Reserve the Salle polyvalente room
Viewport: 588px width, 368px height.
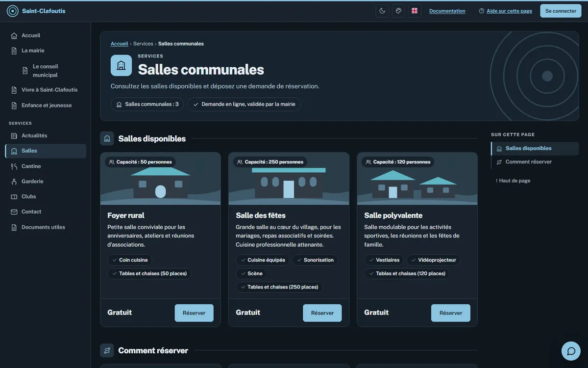451,313
